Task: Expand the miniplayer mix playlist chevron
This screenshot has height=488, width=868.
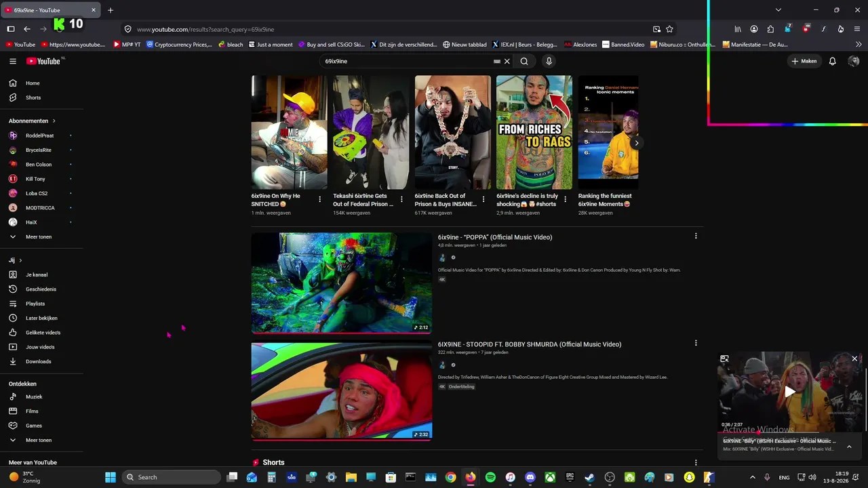Action: point(849,447)
